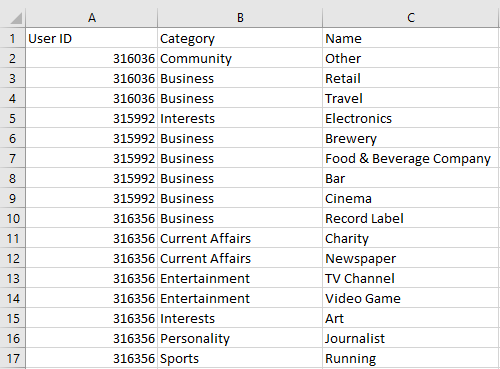
Task: Select row 1 header
Action: point(12,38)
